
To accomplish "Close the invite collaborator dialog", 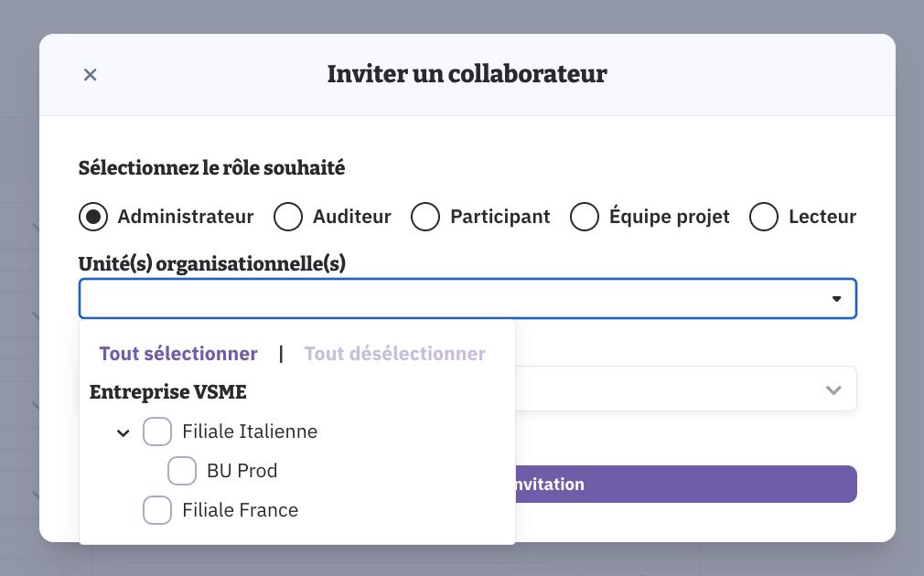I will point(90,75).
